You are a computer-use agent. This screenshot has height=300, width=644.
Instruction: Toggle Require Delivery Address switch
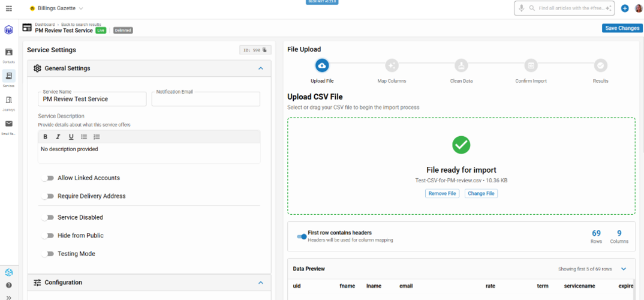(x=48, y=196)
